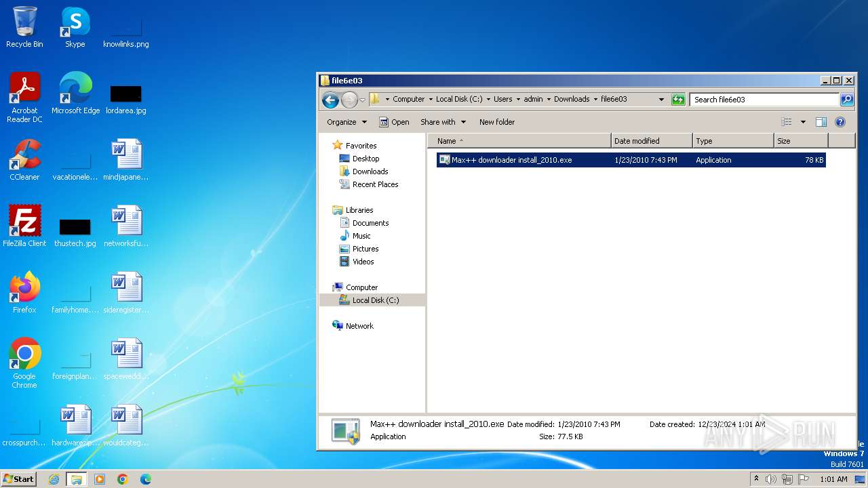Expand the dropdown arrow after admin breadcrumb

(x=549, y=99)
